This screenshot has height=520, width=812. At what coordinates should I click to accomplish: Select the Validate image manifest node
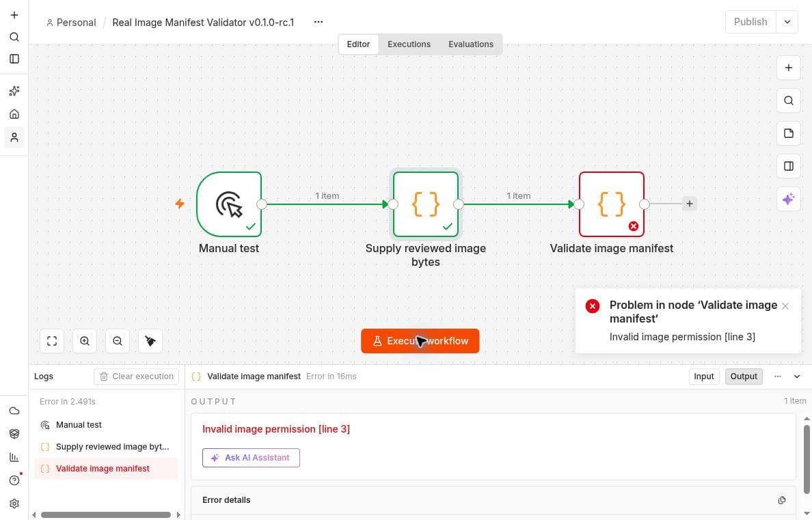(612, 204)
